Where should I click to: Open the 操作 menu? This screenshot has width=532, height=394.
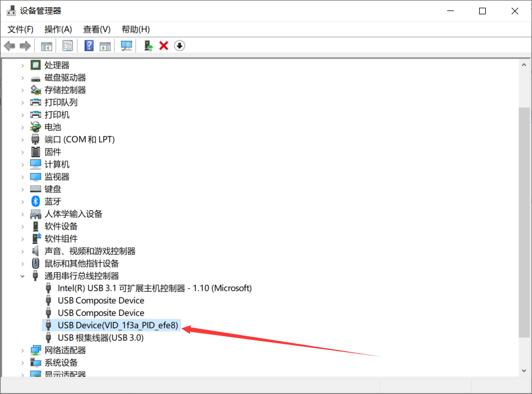coord(58,29)
